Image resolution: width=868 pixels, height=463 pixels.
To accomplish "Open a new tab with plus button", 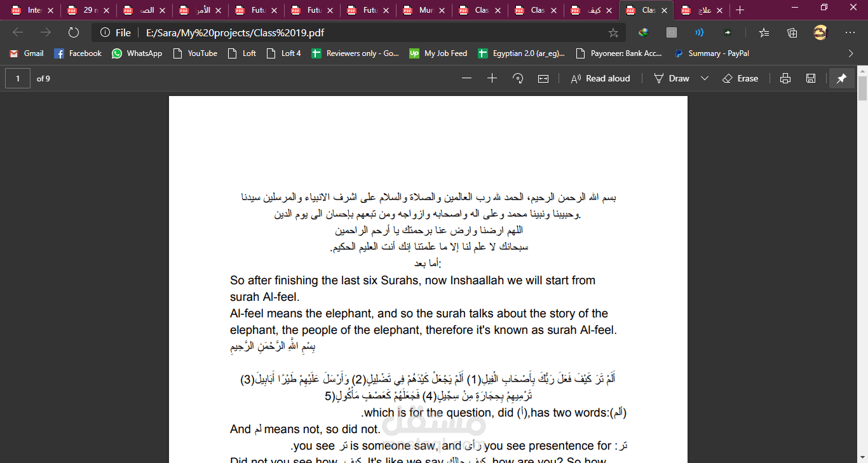I will [740, 10].
